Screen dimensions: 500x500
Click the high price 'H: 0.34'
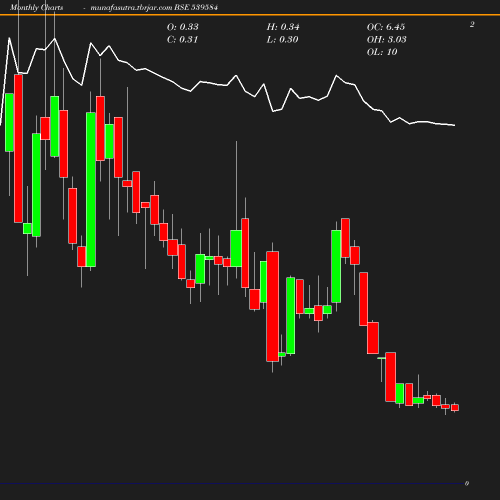point(283,27)
